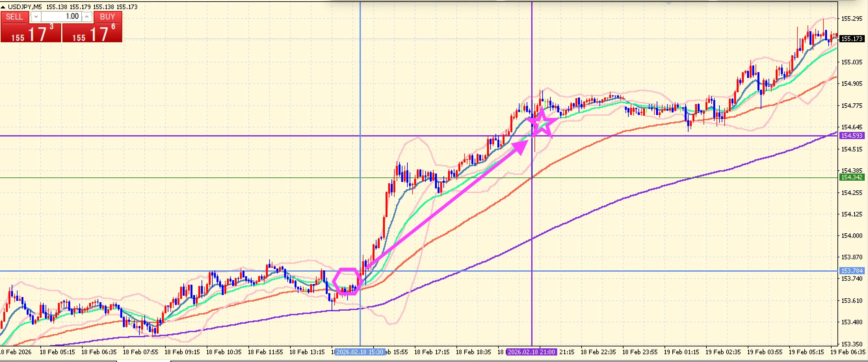Click the 153.784 blue price label
Viewport: 868px width, 362px height.
tap(851, 271)
